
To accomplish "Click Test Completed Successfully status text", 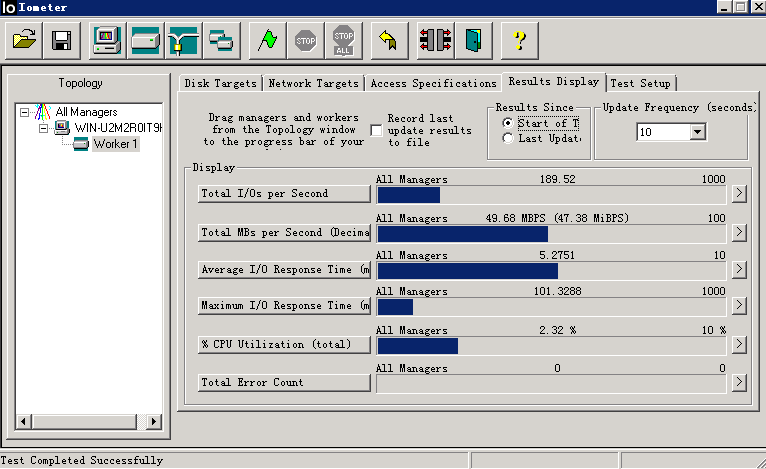I will coord(82,460).
